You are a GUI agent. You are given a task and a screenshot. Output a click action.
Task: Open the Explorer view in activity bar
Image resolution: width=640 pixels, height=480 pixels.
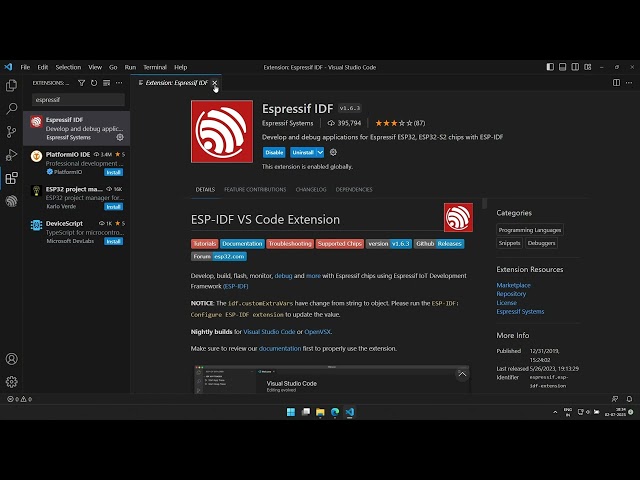click(x=11, y=85)
